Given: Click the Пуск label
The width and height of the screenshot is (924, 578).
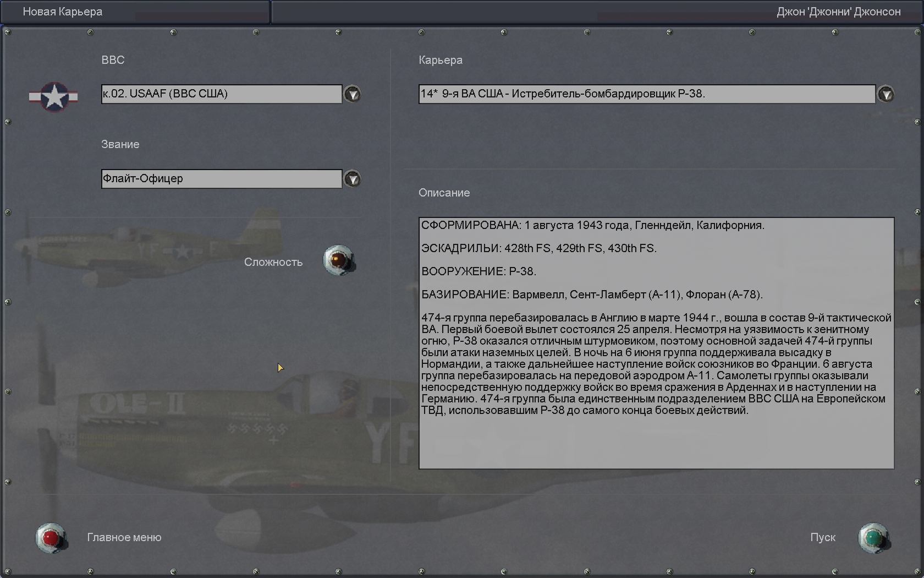Looking at the screenshot, I should point(823,537).
